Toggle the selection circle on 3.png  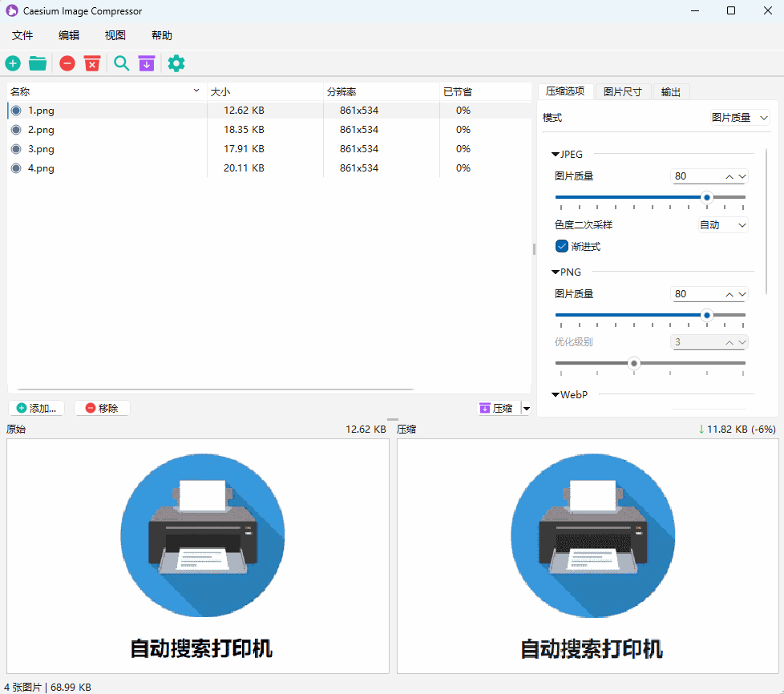(16, 148)
